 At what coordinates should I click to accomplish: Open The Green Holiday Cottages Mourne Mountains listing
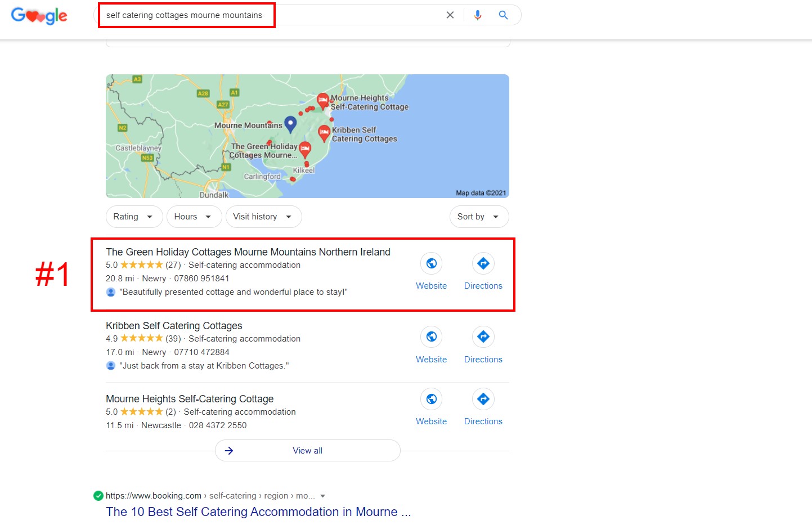248,252
